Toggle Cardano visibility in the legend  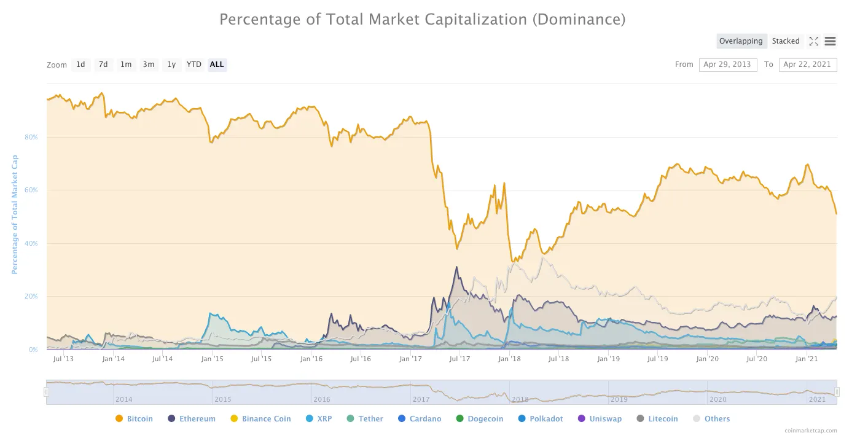pyautogui.click(x=402, y=418)
